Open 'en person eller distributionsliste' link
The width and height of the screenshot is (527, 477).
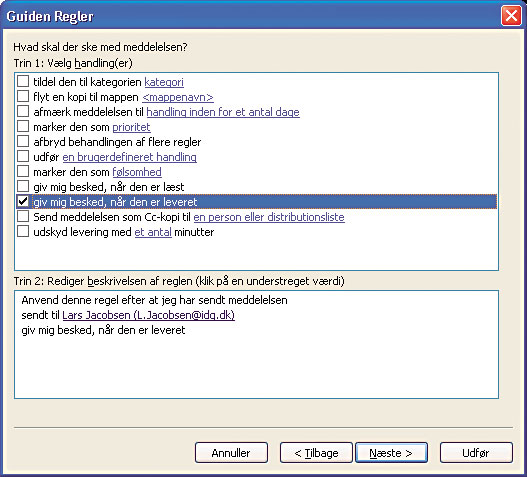269,217
